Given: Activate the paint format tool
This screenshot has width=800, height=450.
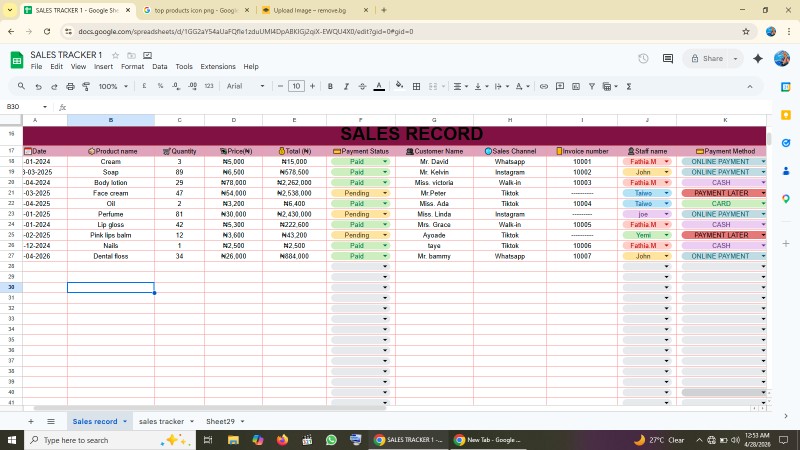Looking at the screenshot, I should (86, 87).
